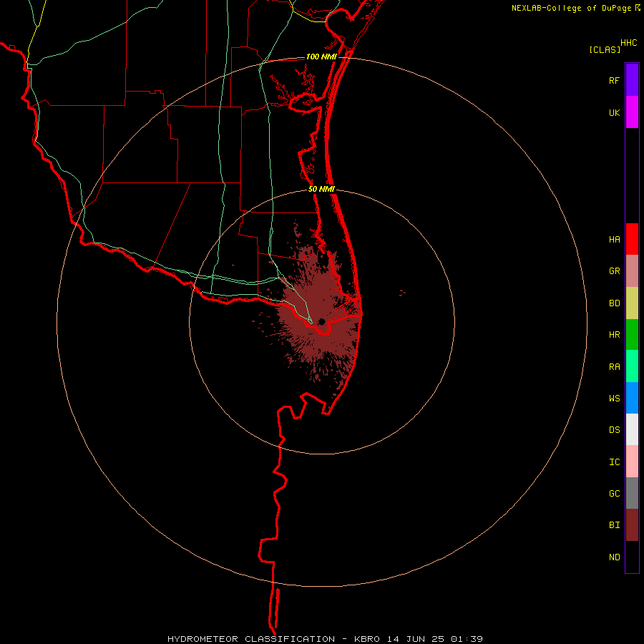This screenshot has width=644, height=644.
Task: Click the RF legend label
Action: pos(614,80)
